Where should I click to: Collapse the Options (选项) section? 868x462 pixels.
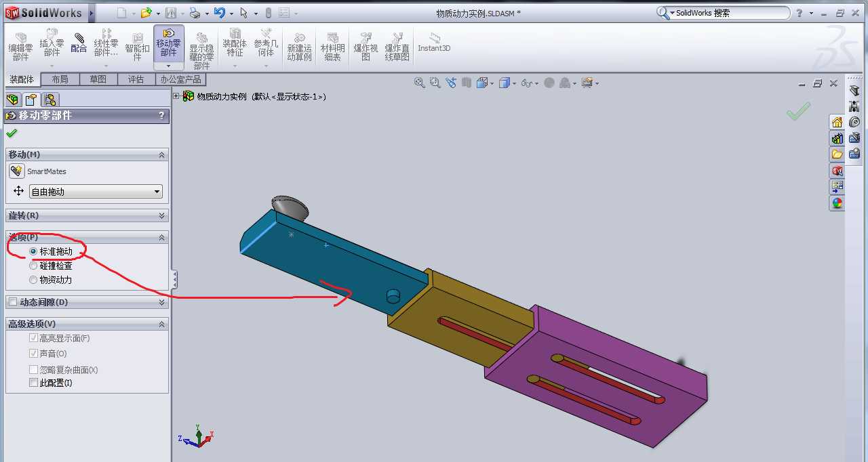pos(161,238)
